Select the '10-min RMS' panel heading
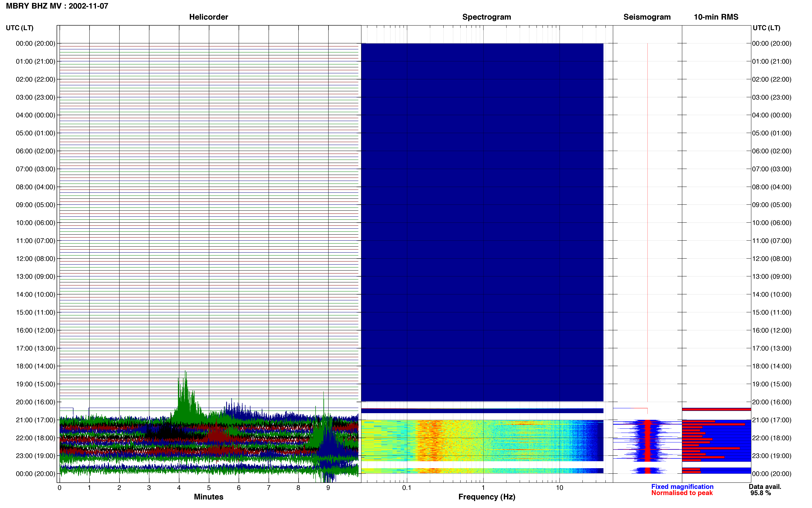The height and width of the screenshot is (508, 812). (716, 17)
